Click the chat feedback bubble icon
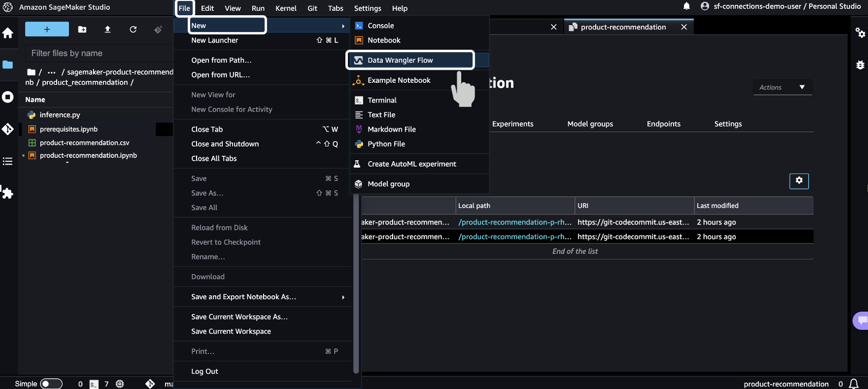 (x=861, y=320)
